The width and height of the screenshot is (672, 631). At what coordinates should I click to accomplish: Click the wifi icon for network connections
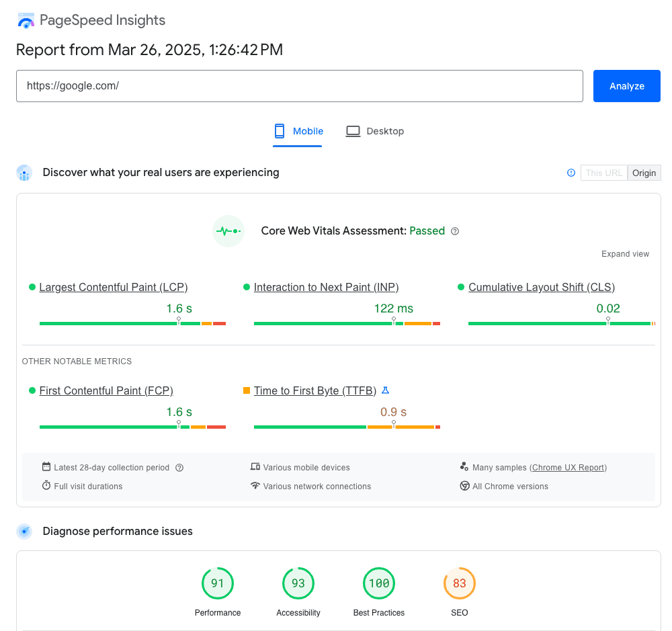[255, 486]
